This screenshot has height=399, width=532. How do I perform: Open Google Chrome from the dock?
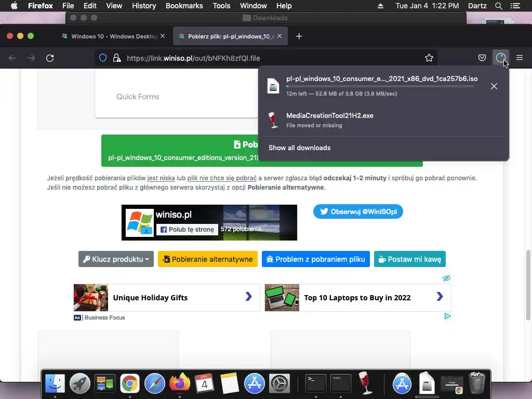pyautogui.click(x=129, y=383)
